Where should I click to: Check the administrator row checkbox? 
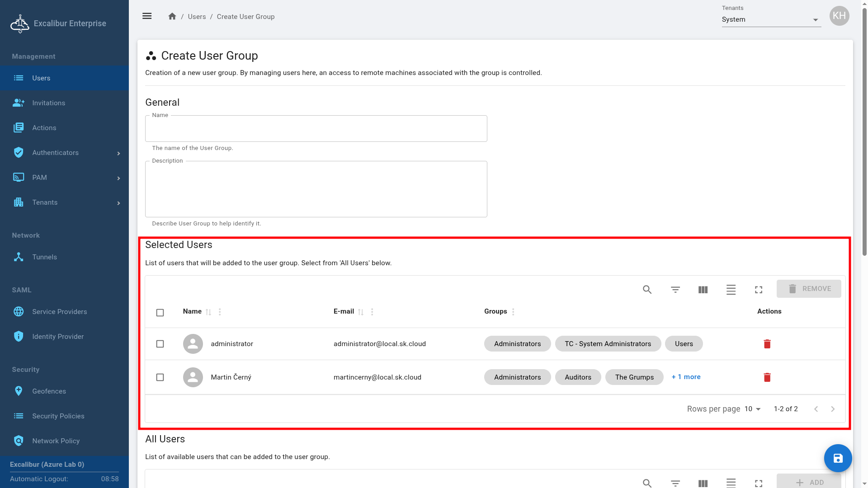click(x=160, y=344)
